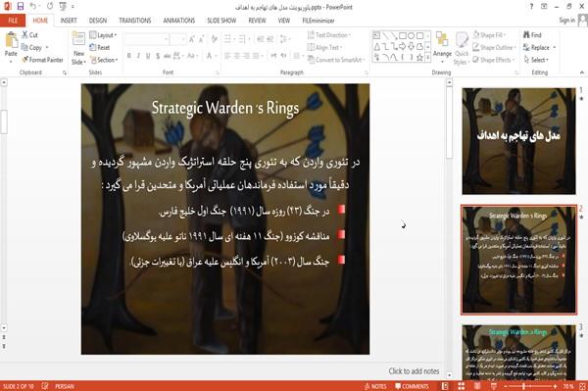The height and width of the screenshot is (391, 588).
Task: Click Fit slide to window icon
Action: pyautogui.click(x=582, y=386)
